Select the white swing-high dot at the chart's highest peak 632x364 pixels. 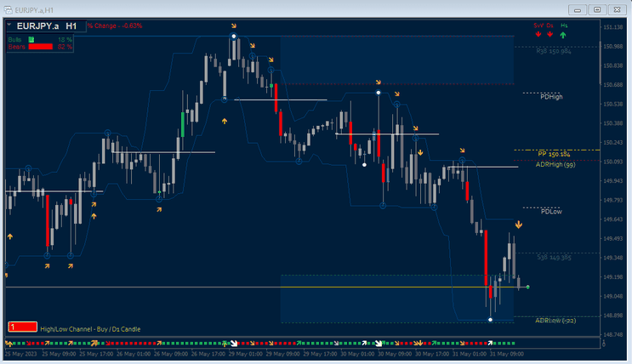coord(233,37)
